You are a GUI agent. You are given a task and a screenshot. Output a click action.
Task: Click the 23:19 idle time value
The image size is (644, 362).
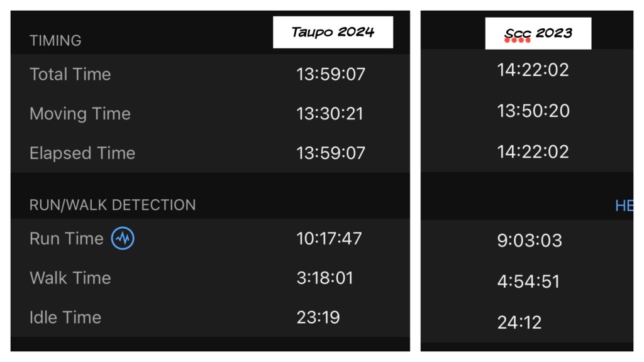(318, 317)
